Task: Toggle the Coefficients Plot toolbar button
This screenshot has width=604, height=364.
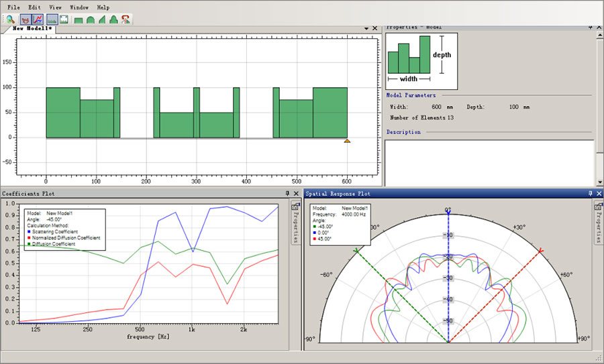Action: click(27, 19)
